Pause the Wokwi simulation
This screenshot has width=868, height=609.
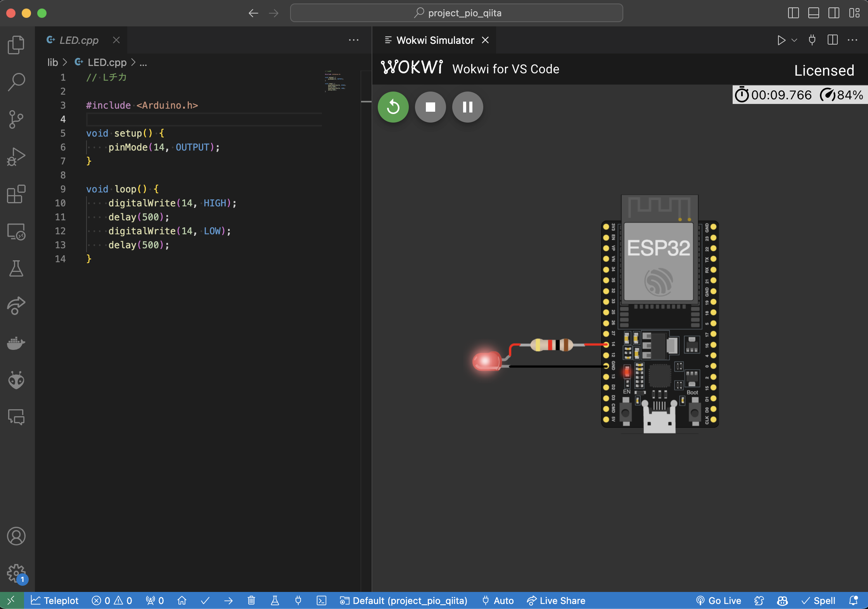click(468, 107)
